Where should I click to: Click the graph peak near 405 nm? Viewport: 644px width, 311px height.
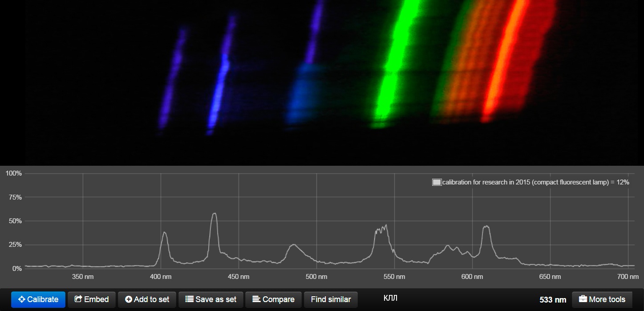[x=165, y=233]
